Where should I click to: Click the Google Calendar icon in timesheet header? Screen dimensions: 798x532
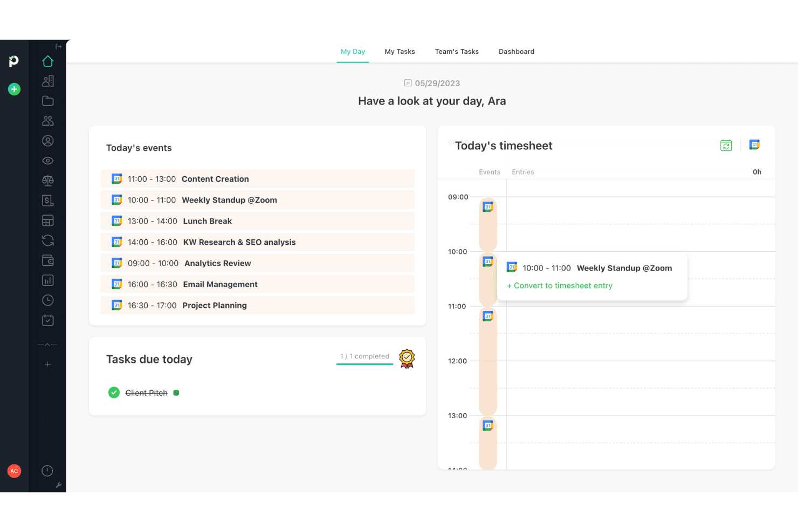(755, 145)
